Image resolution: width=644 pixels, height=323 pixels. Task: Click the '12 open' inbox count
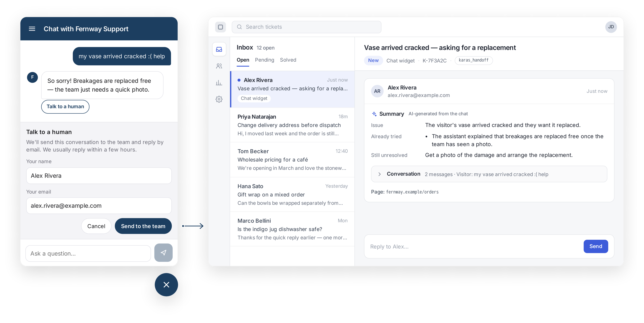coord(265,48)
